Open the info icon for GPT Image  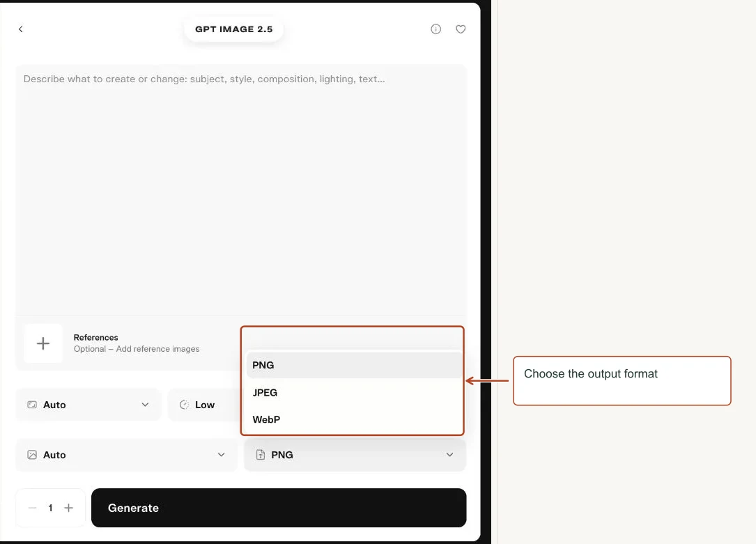[x=435, y=29]
